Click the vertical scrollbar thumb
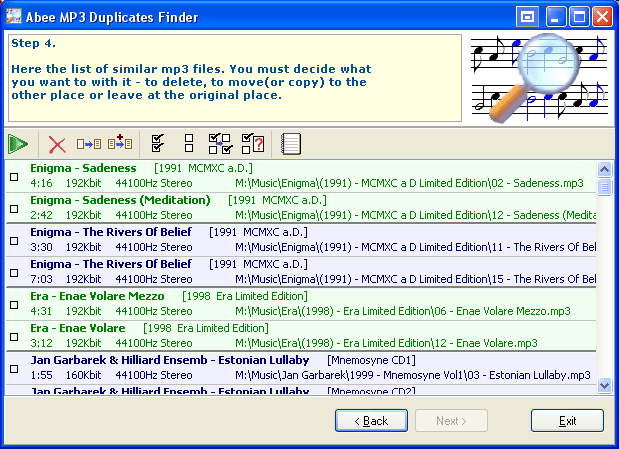The width and height of the screenshot is (619, 449). 604,186
